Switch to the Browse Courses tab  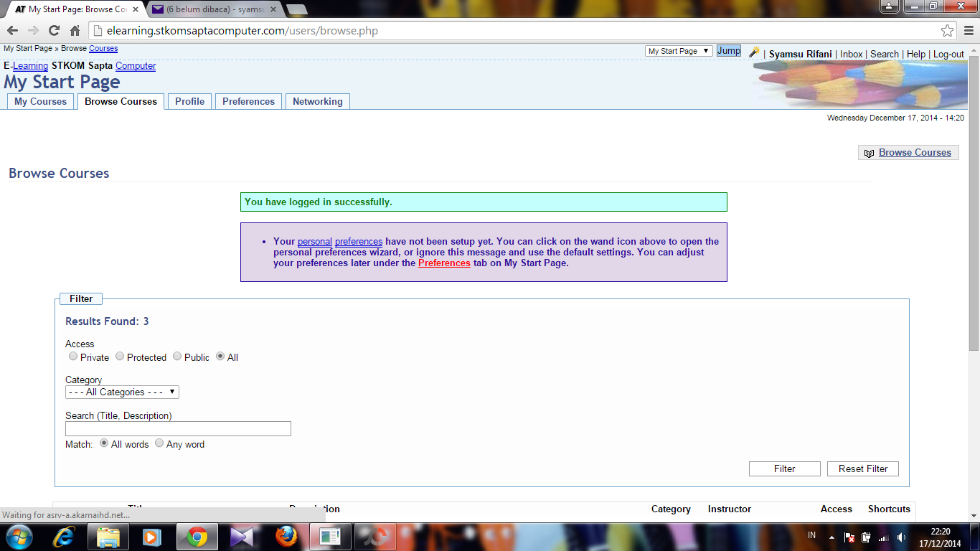pos(121,101)
